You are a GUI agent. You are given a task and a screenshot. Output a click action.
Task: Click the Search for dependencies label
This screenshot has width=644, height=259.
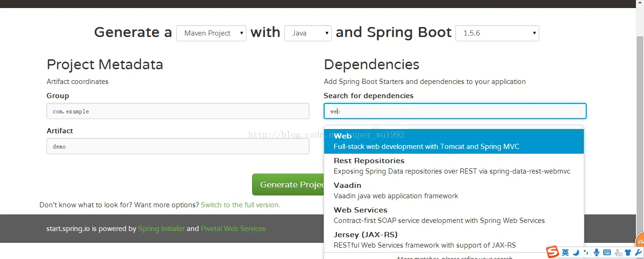click(369, 96)
